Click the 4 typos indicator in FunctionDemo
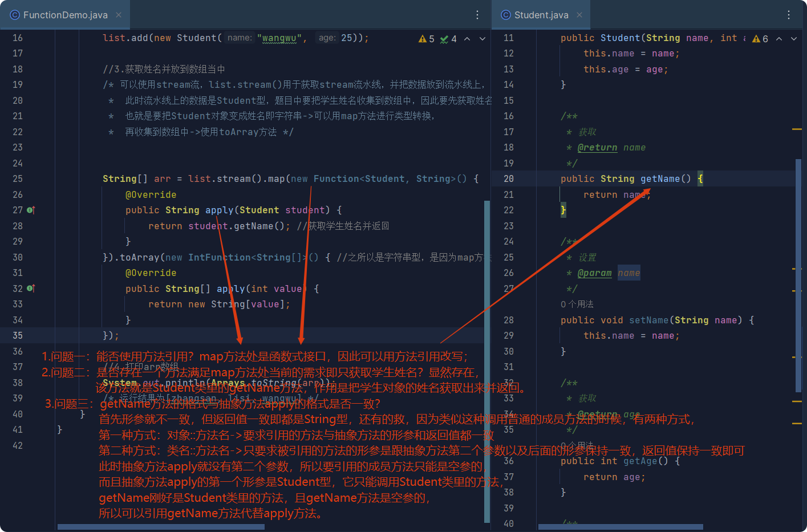Screen dimensions: 807x532 click(x=448, y=39)
